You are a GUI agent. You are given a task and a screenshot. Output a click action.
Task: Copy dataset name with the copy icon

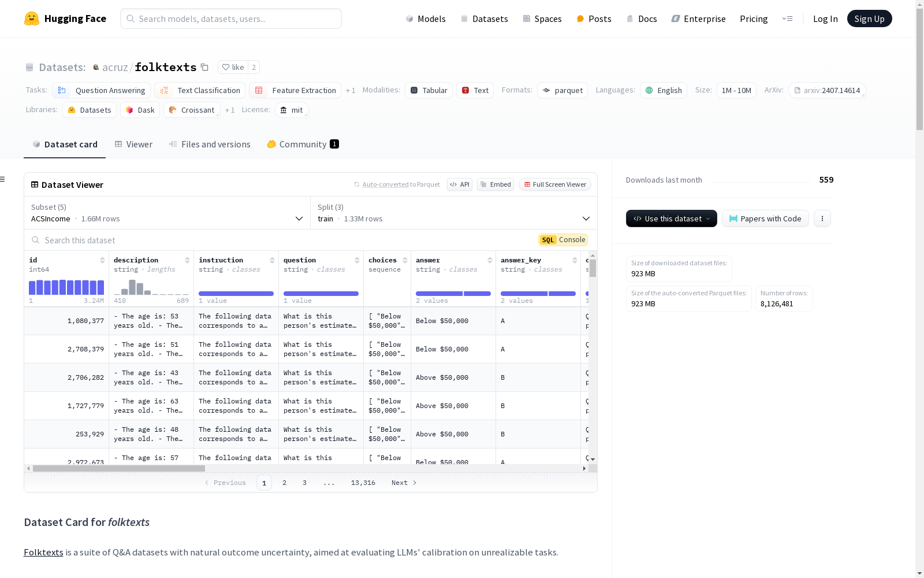204,67
